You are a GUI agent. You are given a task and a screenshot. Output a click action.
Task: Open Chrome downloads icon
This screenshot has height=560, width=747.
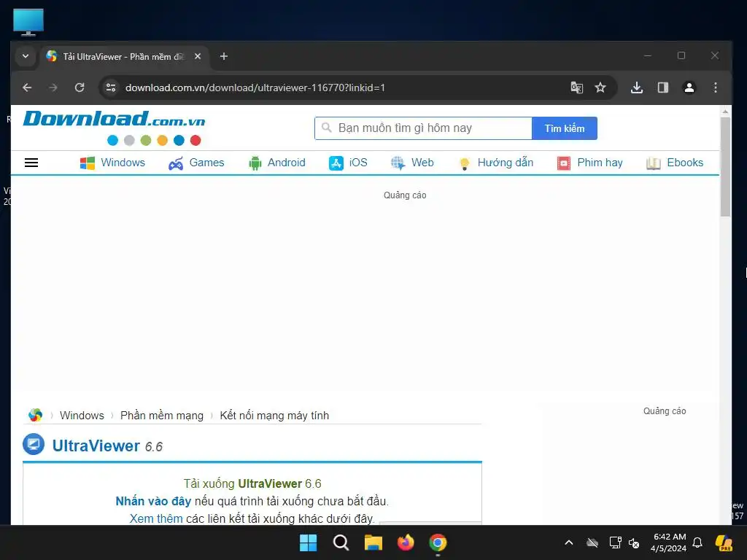[637, 87]
